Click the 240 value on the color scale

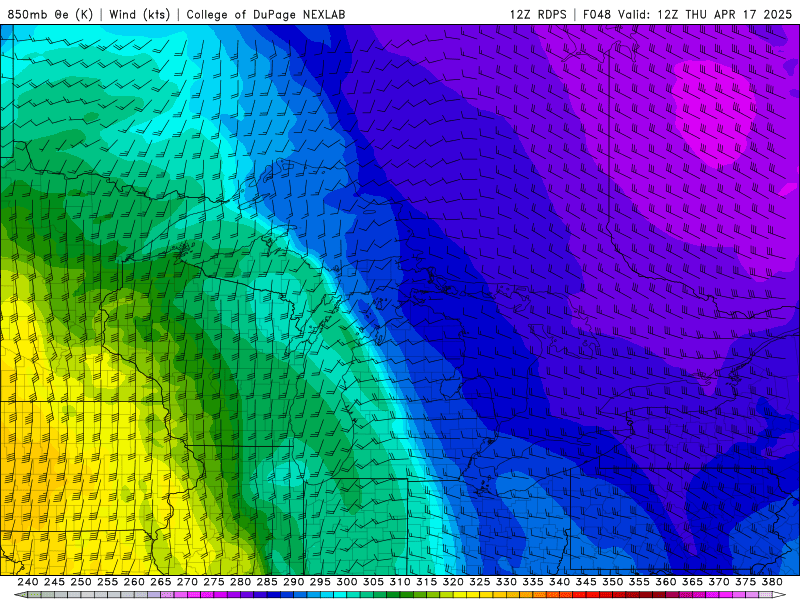28,582
